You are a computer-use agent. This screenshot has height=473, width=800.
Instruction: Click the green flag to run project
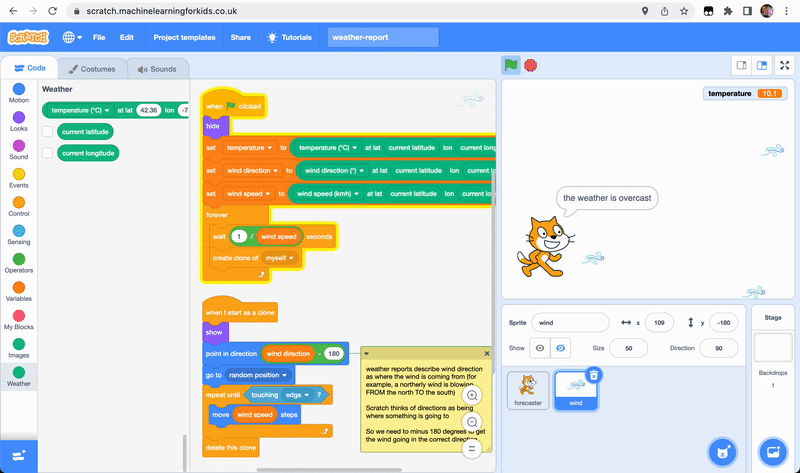point(511,65)
